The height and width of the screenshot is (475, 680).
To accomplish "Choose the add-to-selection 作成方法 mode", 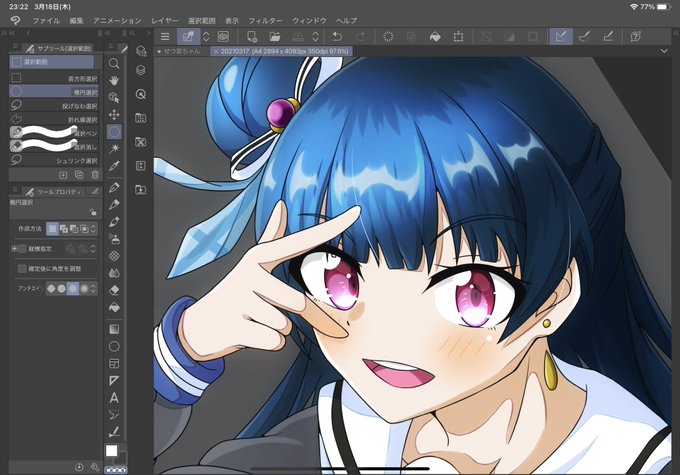I will (x=63, y=229).
